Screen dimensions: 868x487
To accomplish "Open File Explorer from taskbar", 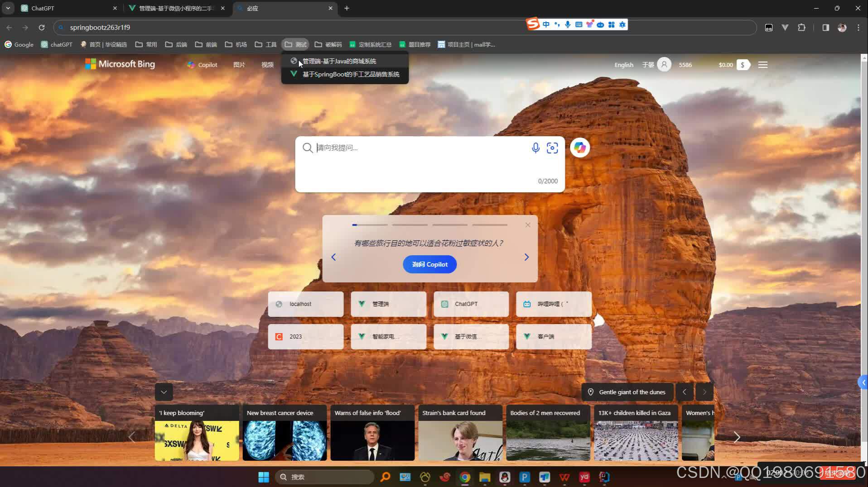I will pyautogui.click(x=485, y=477).
